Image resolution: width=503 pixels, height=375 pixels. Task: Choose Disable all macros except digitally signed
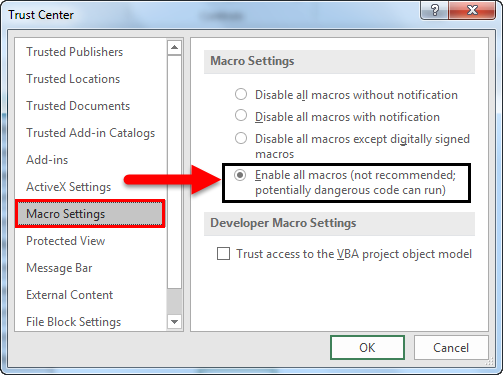click(x=241, y=138)
